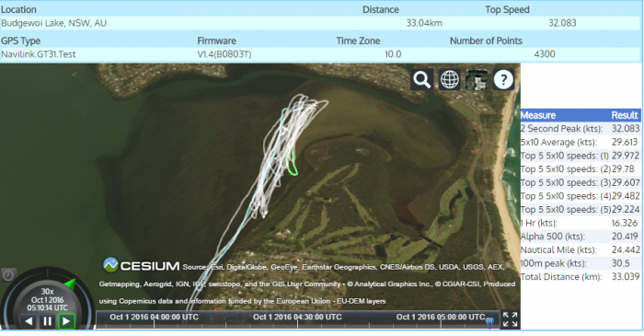Image resolution: width=644 pixels, height=336 pixels.
Task: Jump timeline to Oct 1 2016 04:30:00 UTC
Action: point(297,317)
